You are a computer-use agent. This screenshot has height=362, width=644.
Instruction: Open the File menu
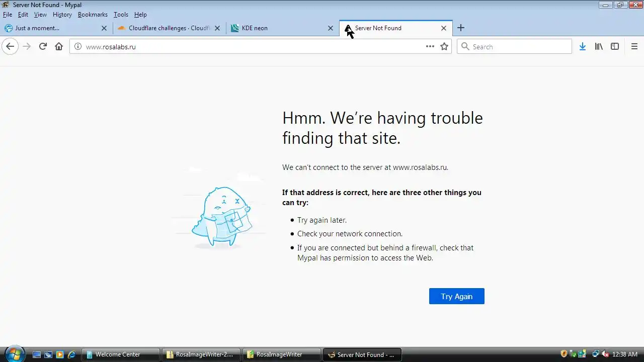pyautogui.click(x=8, y=15)
